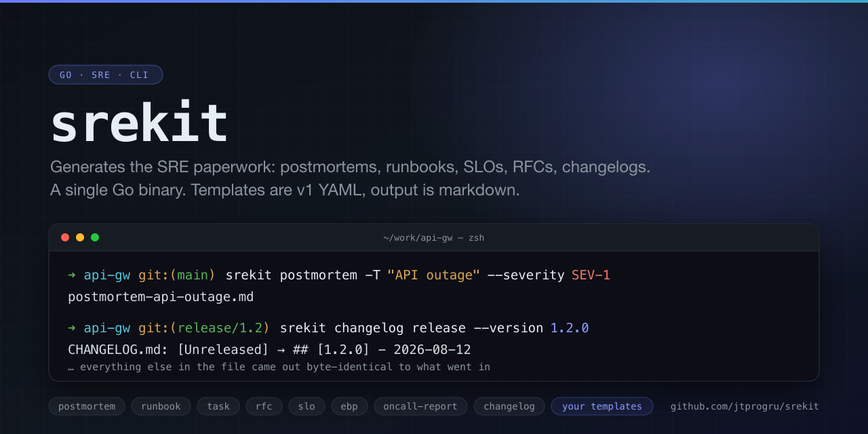This screenshot has width=868, height=434.
Task: Choose the rfc tag pill
Action: point(264,406)
